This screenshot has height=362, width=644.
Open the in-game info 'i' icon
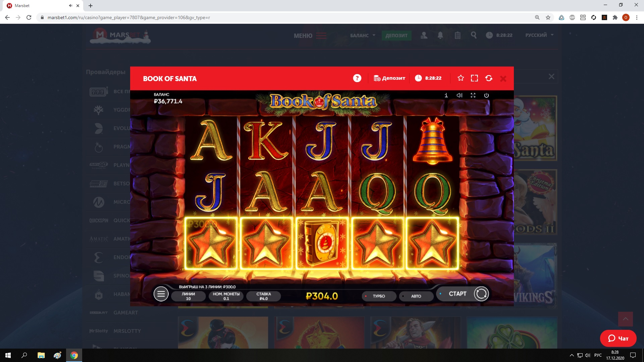(446, 95)
